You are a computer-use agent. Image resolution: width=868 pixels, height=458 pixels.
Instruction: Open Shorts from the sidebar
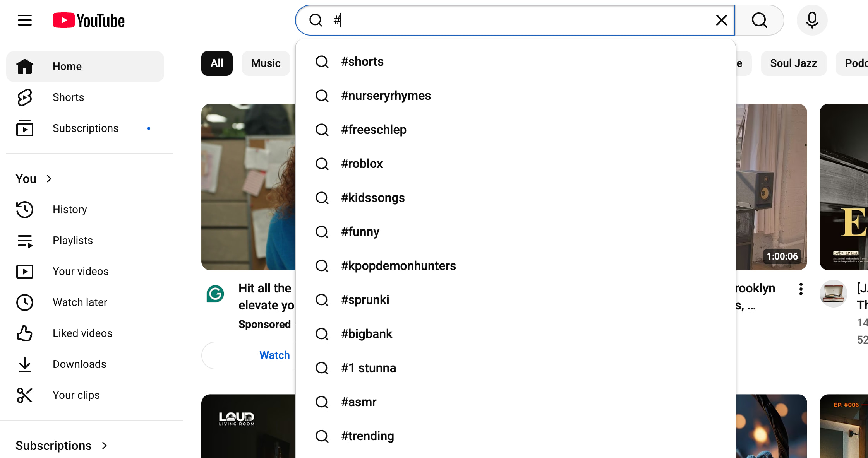[x=68, y=97]
